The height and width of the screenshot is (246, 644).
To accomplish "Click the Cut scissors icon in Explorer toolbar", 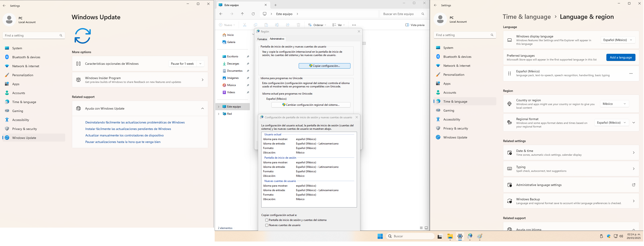I will click(x=244, y=25).
